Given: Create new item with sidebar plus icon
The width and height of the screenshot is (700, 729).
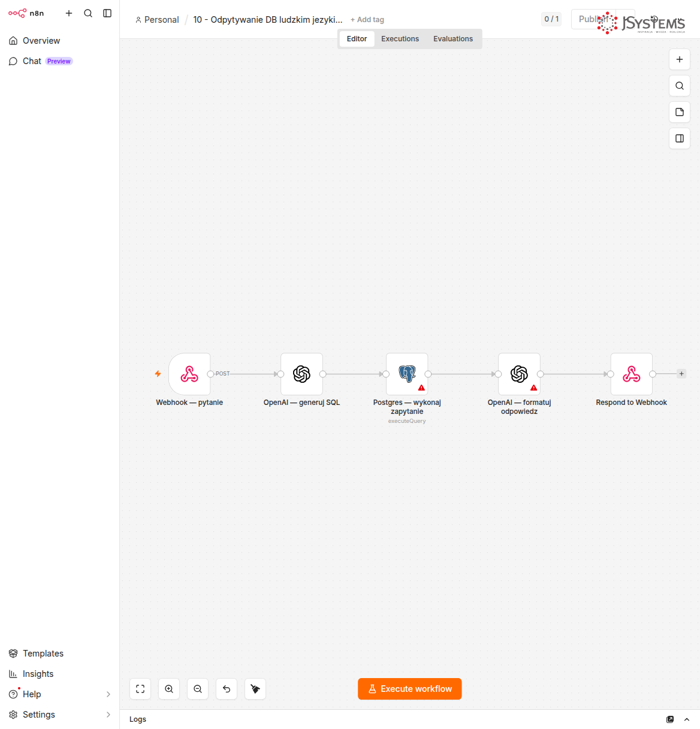Looking at the screenshot, I should point(69,13).
